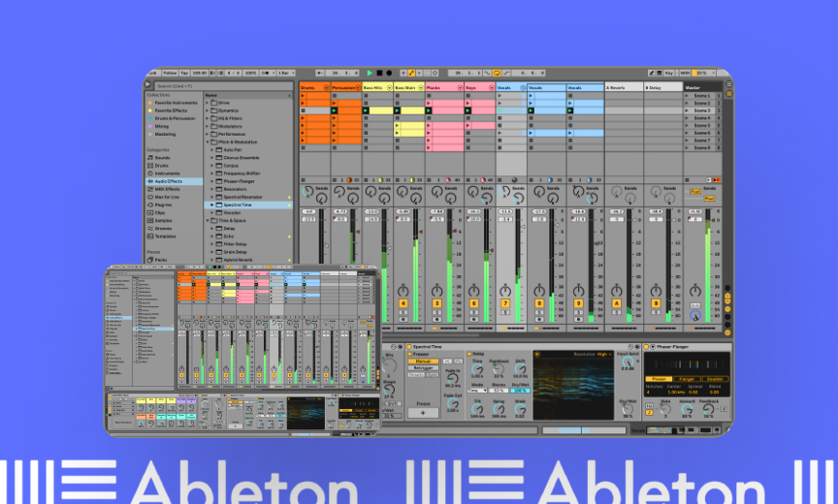Enable the Freezer section on/off switch
The width and height of the screenshot is (838, 504).
pos(409,354)
